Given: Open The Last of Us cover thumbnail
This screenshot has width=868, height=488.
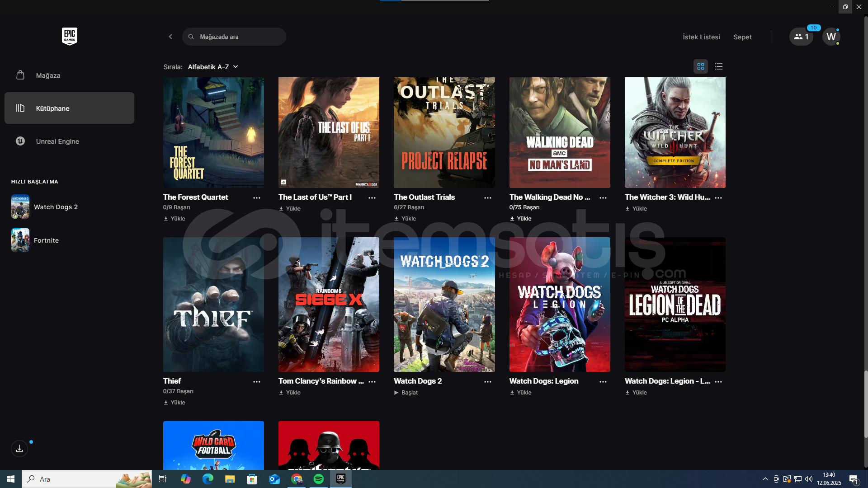Looking at the screenshot, I should pos(329,132).
